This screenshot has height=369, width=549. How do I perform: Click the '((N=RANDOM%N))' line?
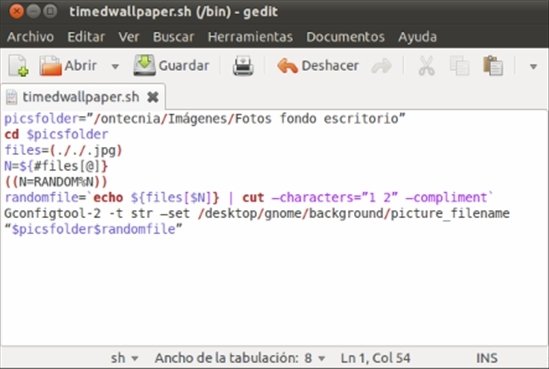56,182
